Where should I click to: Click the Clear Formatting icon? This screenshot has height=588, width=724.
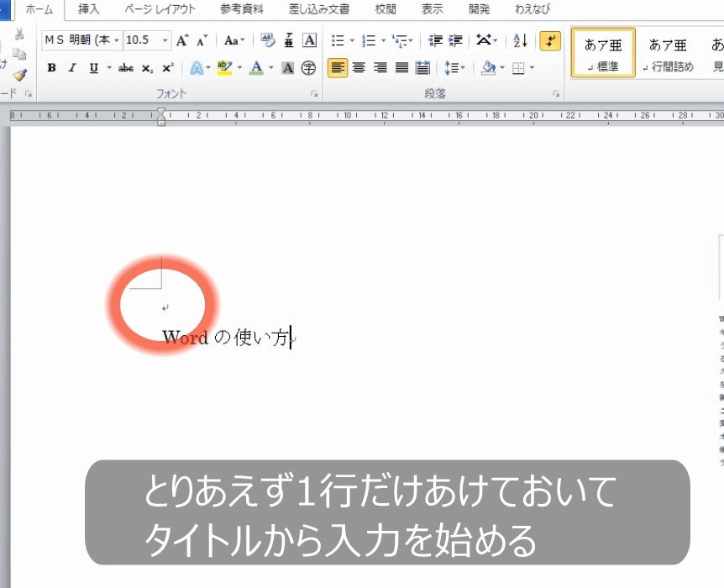tap(267, 40)
